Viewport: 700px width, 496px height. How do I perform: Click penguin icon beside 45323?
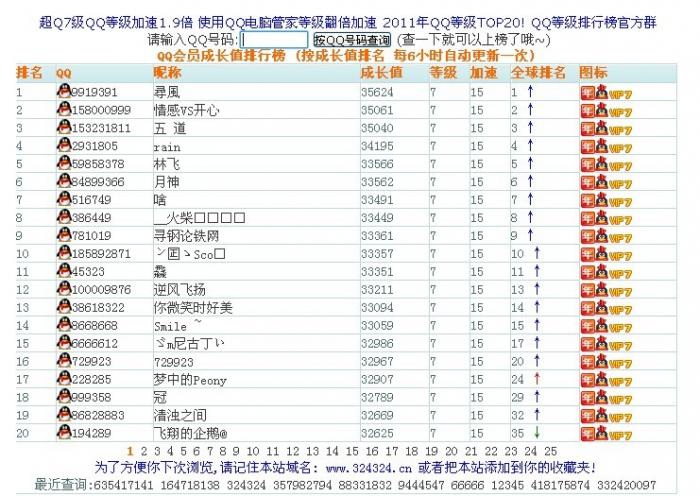coord(64,270)
